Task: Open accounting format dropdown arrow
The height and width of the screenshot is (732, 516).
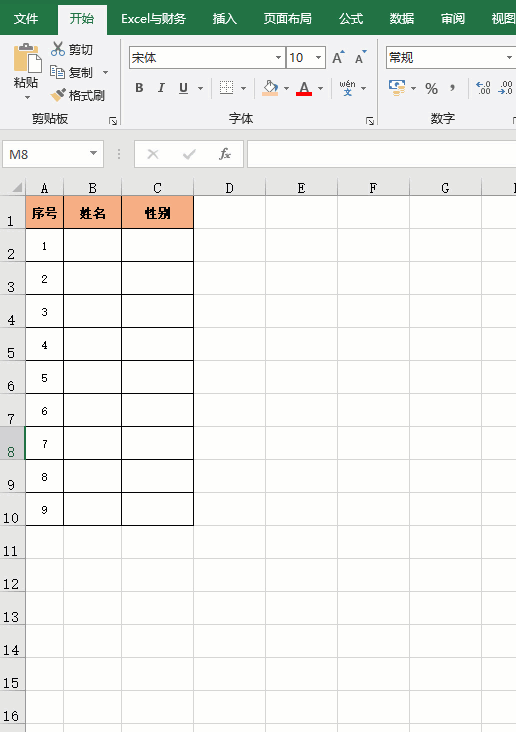Action: (413, 88)
